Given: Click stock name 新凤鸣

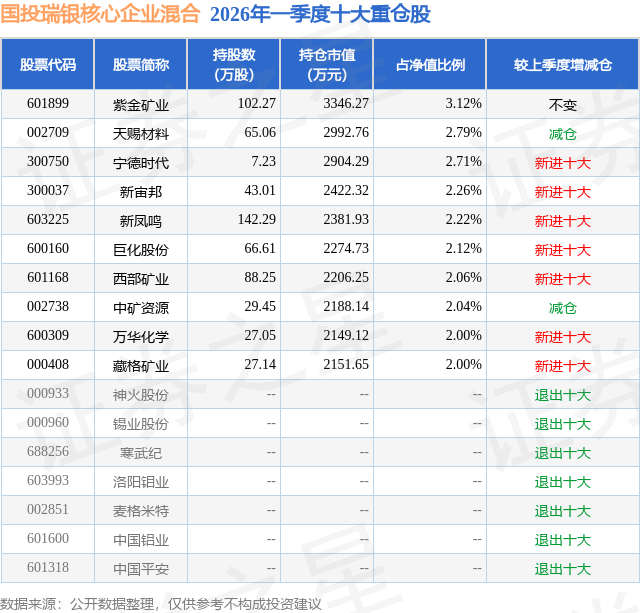Looking at the screenshot, I should 141,220.
